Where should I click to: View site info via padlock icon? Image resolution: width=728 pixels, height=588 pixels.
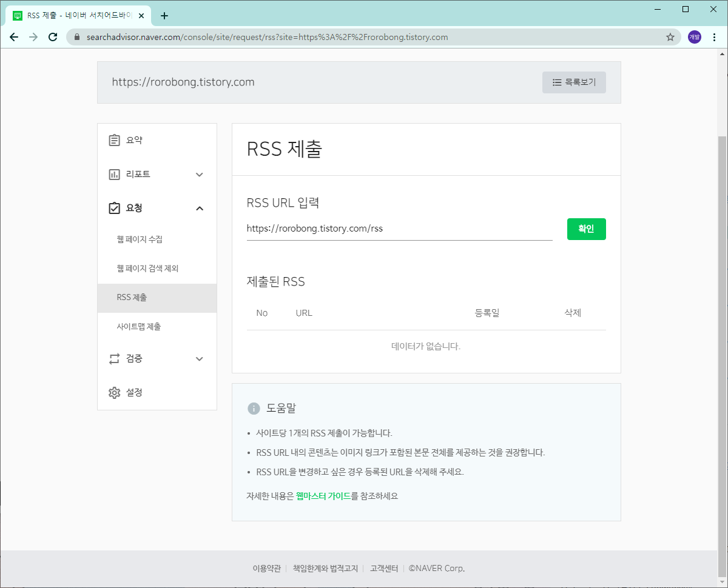76,37
